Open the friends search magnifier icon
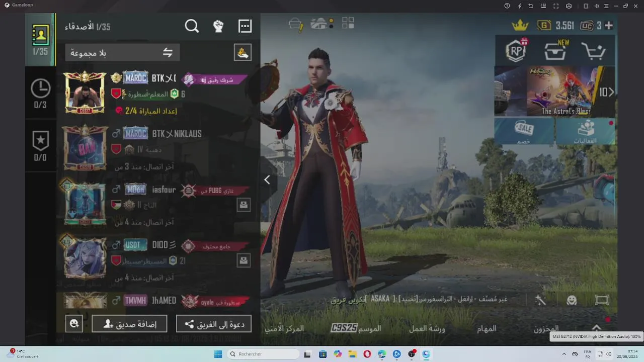This screenshot has height=362, width=644. (x=192, y=26)
